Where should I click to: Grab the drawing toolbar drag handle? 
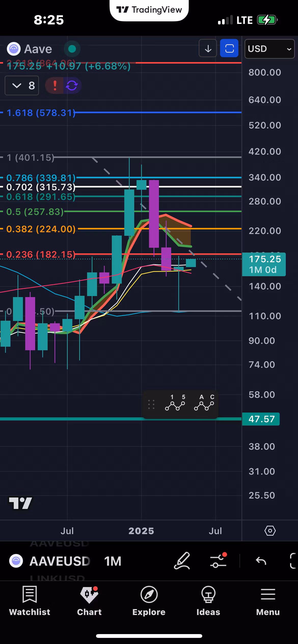pos(151,404)
